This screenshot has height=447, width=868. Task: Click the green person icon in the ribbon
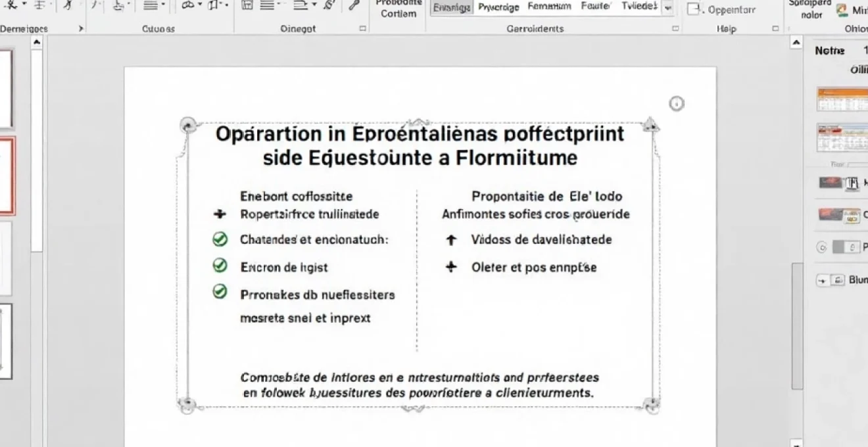(841, 10)
